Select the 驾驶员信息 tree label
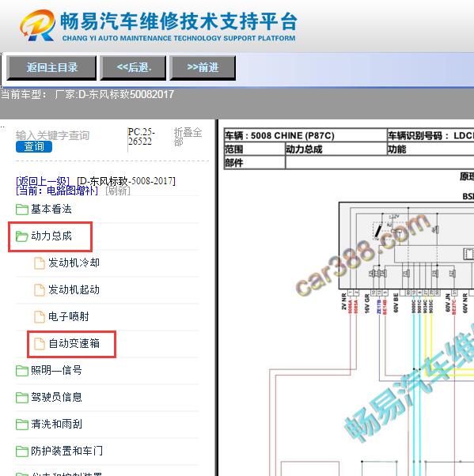The image size is (474, 476). click(56, 398)
